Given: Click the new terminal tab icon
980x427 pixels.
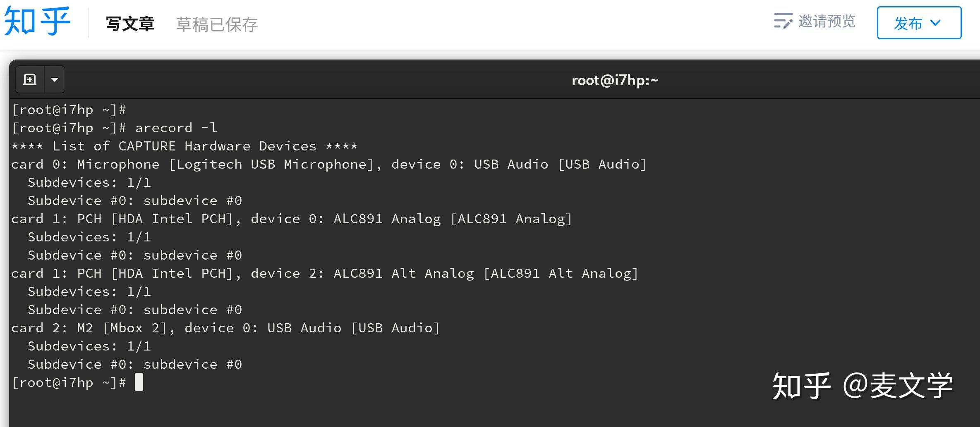Looking at the screenshot, I should pos(29,79).
